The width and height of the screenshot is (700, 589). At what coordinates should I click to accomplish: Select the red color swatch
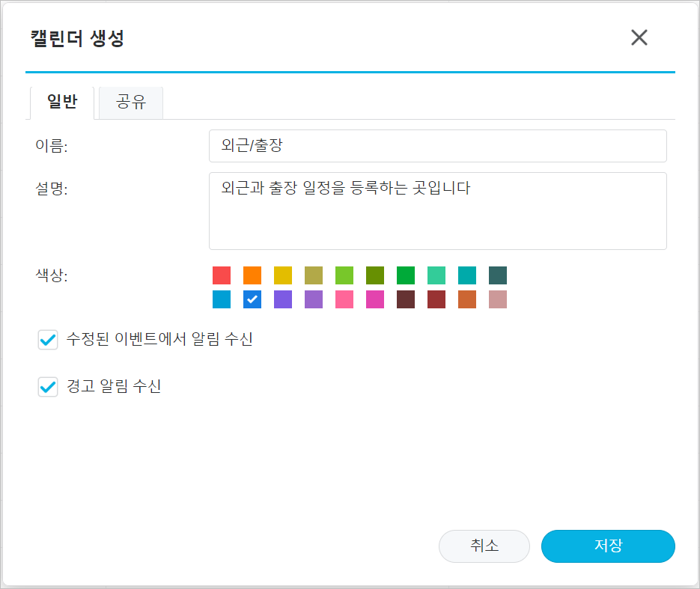[221, 275]
